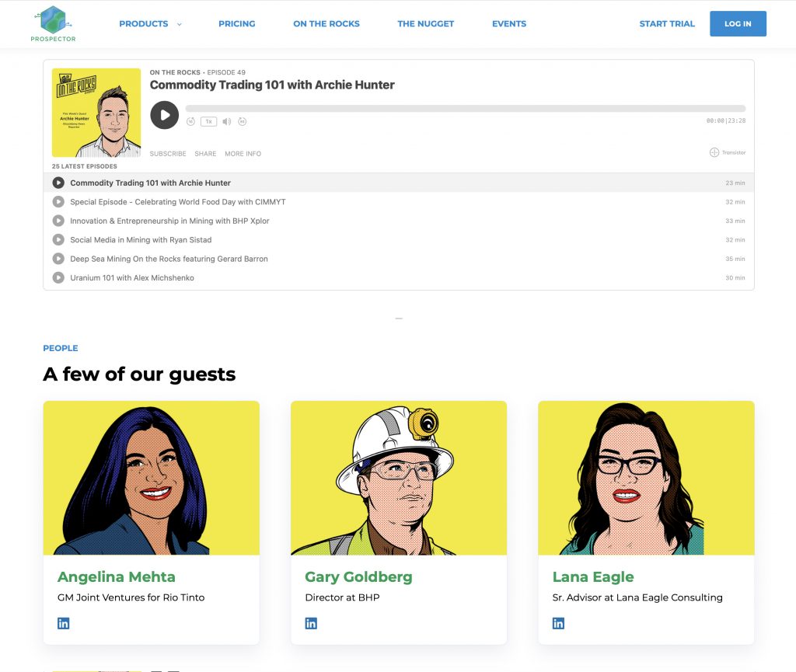Change playback speed with the 1x button
Viewport: 796px width, 672px height.
[x=208, y=121]
